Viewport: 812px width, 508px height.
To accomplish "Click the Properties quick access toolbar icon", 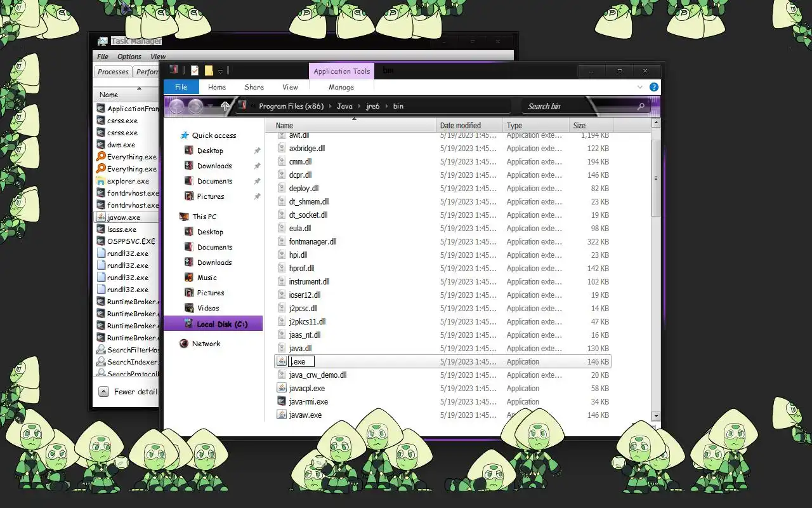I will click(x=194, y=70).
